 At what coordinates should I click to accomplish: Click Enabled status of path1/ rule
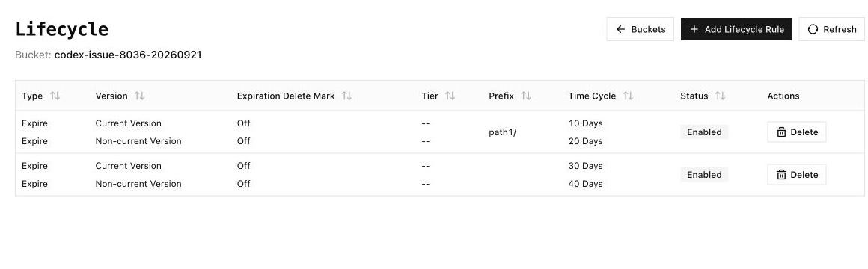pyautogui.click(x=704, y=132)
